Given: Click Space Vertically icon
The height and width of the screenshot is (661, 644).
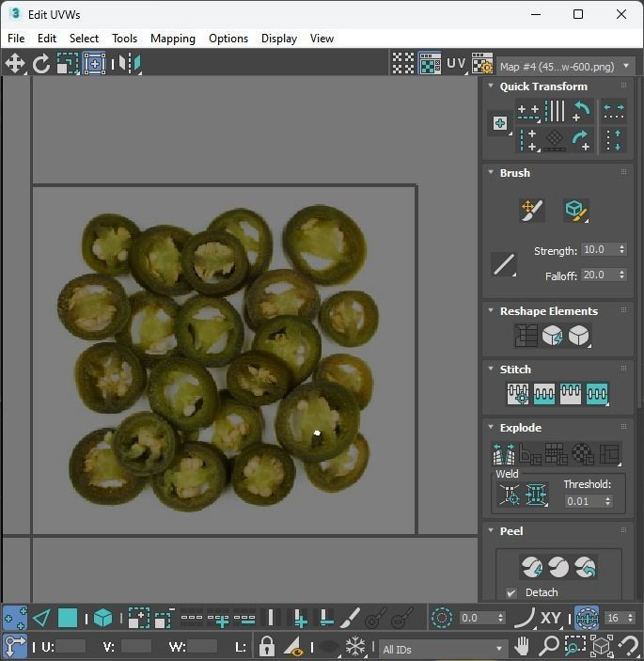Looking at the screenshot, I should click(x=614, y=140).
